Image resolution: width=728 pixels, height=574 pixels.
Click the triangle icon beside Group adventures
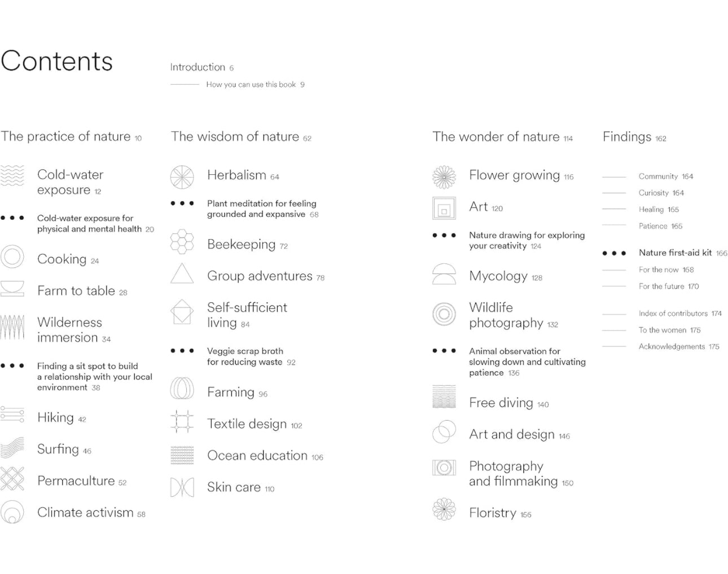click(x=182, y=273)
